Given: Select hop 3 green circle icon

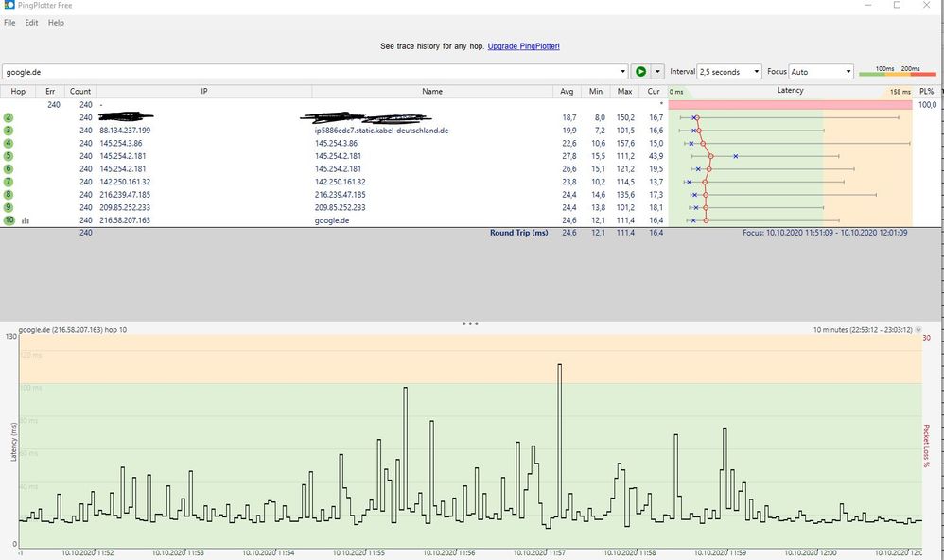Looking at the screenshot, I should (9, 130).
